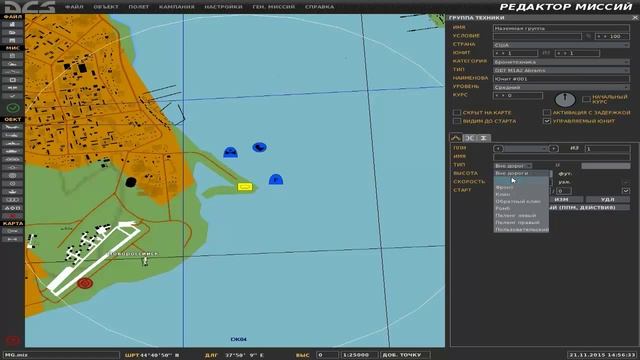Choose Пеленг правый in the dropdown list
640x360 pixels.
point(521,222)
